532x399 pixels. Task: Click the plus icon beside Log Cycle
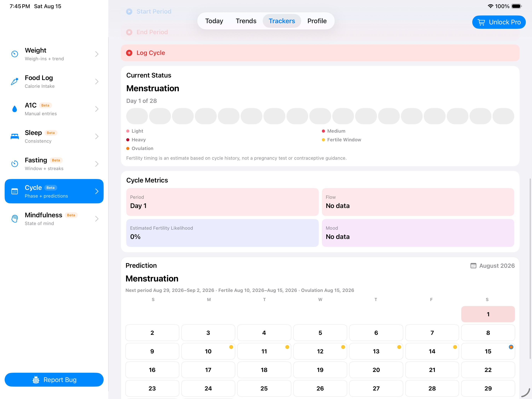pyautogui.click(x=129, y=53)
